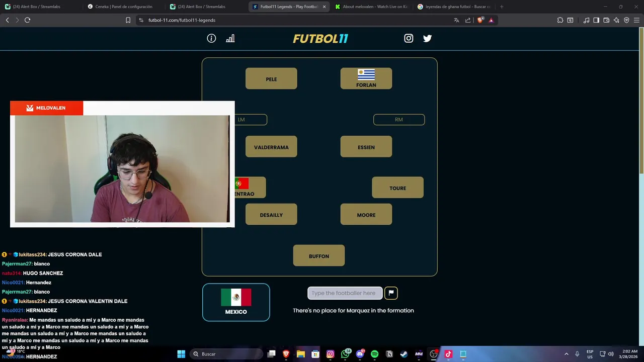Switch to Ceneka Panel de configuración tab
The width and height of the screenshot is (644, 362).
pyautogui.click(x=124, y=7)
